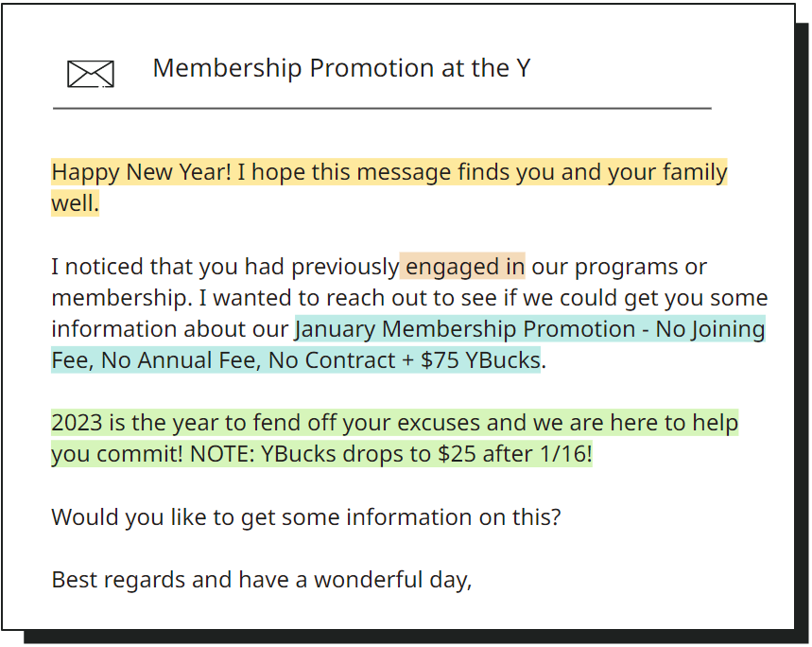Click "I noticed that you had previously" text
Image resolution: width=812 pixels, height=647 pixels.
[x=225, y=267]
